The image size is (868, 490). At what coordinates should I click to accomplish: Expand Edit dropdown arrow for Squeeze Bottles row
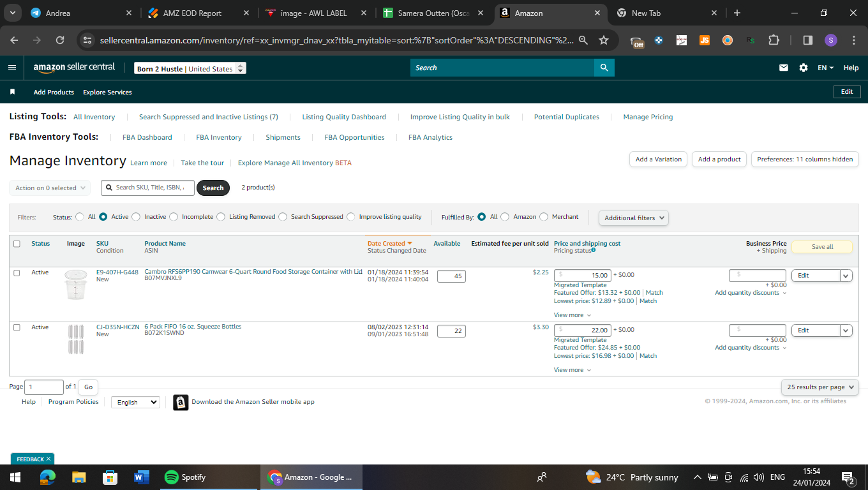[x=846, y=330]
